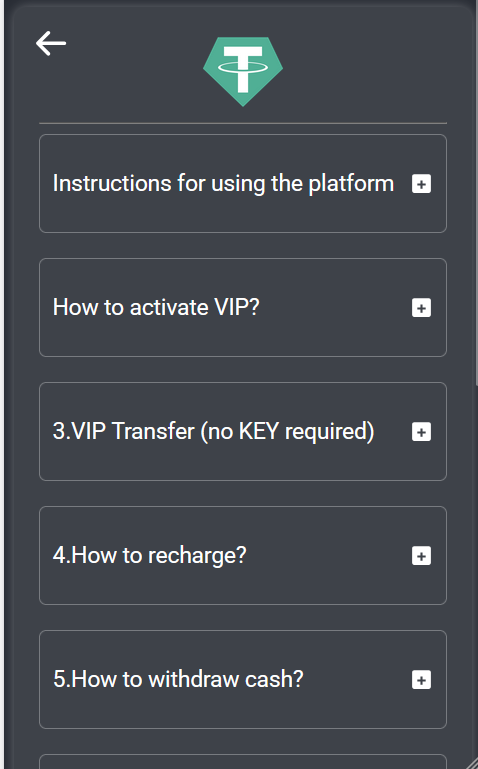Click the scrollbar track below the thumb
Image resolution: width=478 pixels, height=769 pixels.
[476, 564]
